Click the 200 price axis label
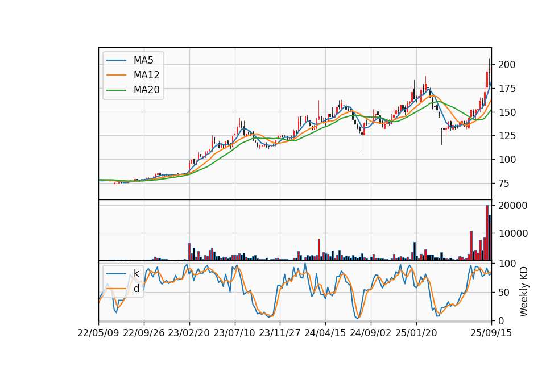This screenshot has width=546, height=392. [507, 65]
